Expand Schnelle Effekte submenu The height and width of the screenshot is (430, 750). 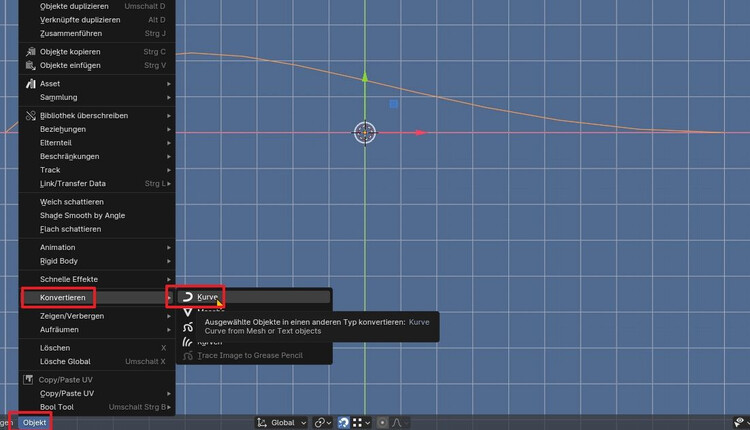pyautogui.click(x=97, y=279)
